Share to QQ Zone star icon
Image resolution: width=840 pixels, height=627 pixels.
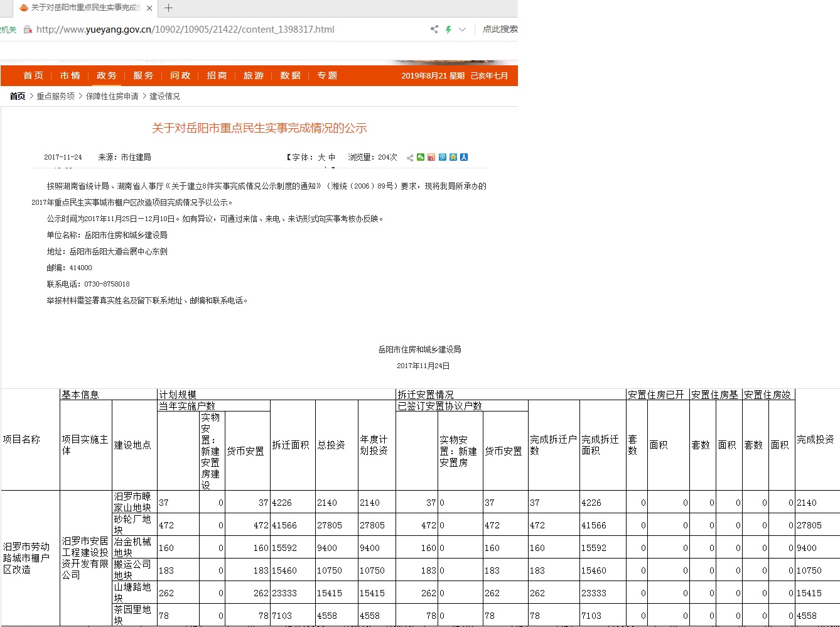[453, 157]
